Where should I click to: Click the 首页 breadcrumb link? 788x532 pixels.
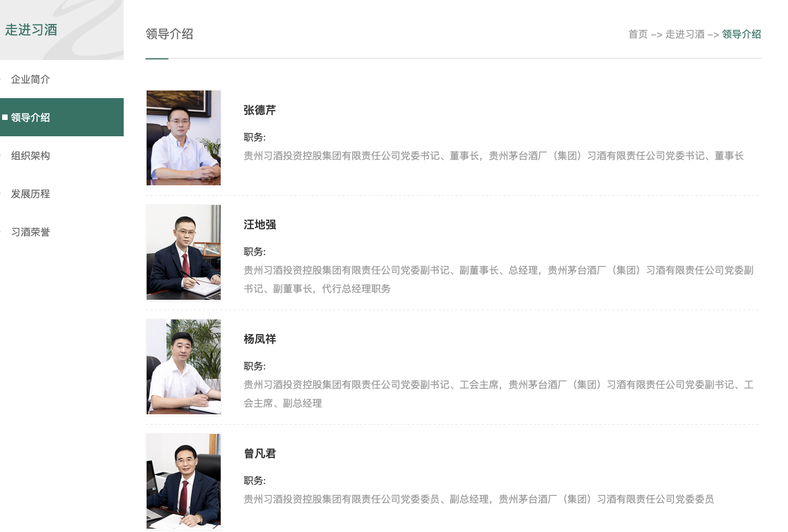click(x=638, y=34)
